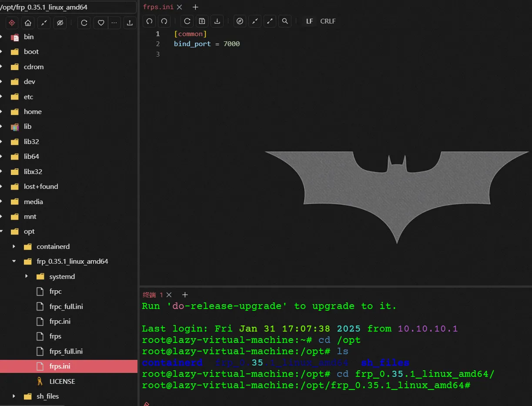Expand the containerd folder arrow
532x406 pixels.
pos(14,247)
